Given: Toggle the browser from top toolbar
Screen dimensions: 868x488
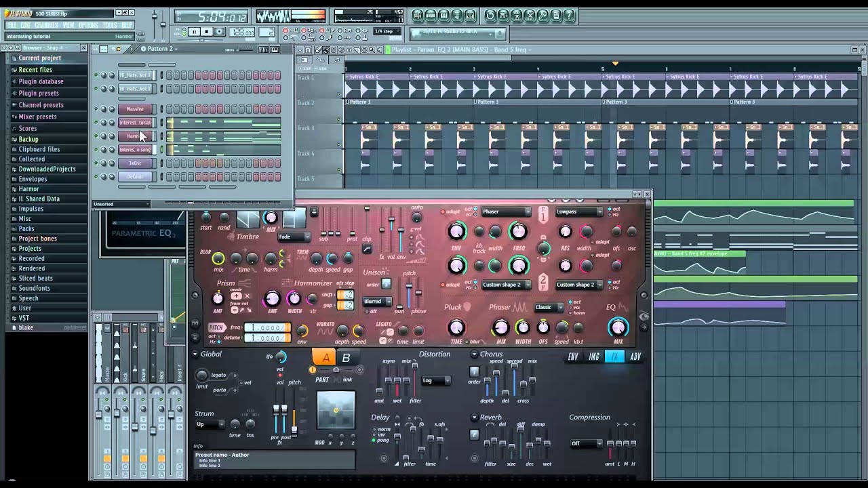Looking at the screenshot, I should [x=457, y=15].
